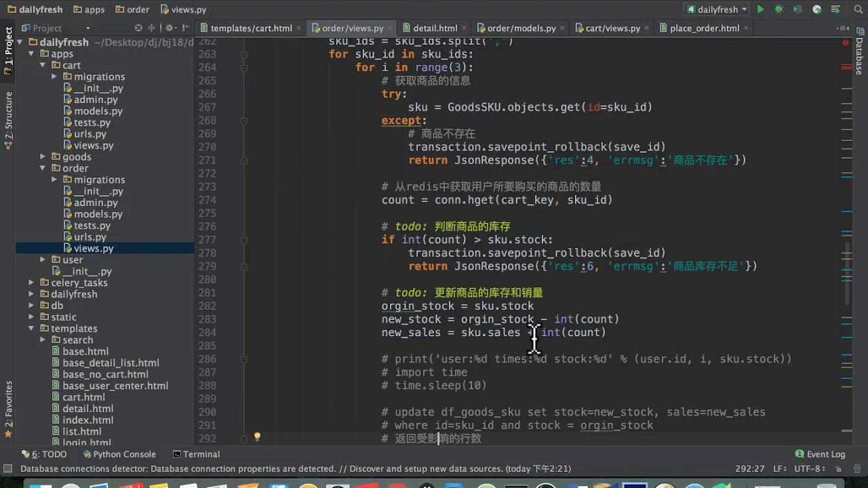Click intention lightbulb in gutter at line 292
This screenshot has width=868, height=488.
[257, 437]
